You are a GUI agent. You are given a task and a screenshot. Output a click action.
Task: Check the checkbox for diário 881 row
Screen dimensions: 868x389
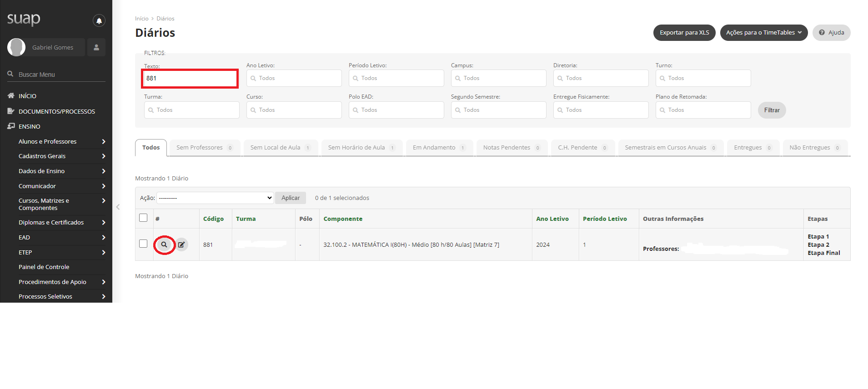tap(143, 244)
